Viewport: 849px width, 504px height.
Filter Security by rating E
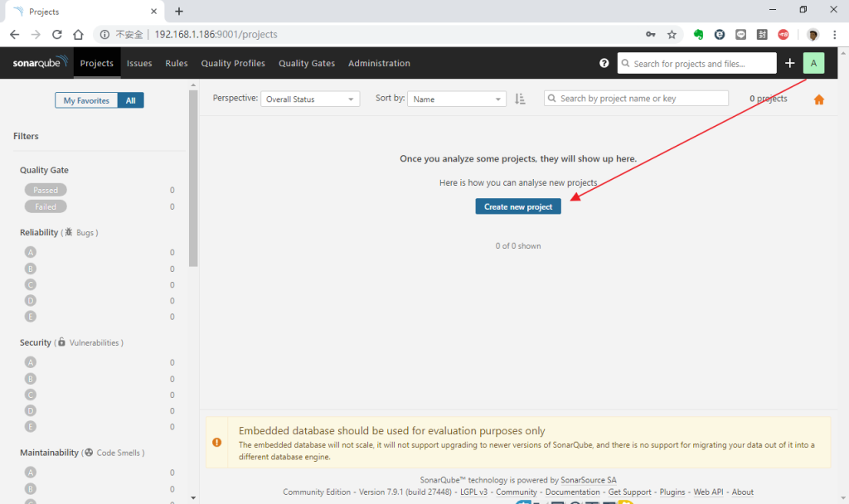pyautogui.click(x=31, y=427)
